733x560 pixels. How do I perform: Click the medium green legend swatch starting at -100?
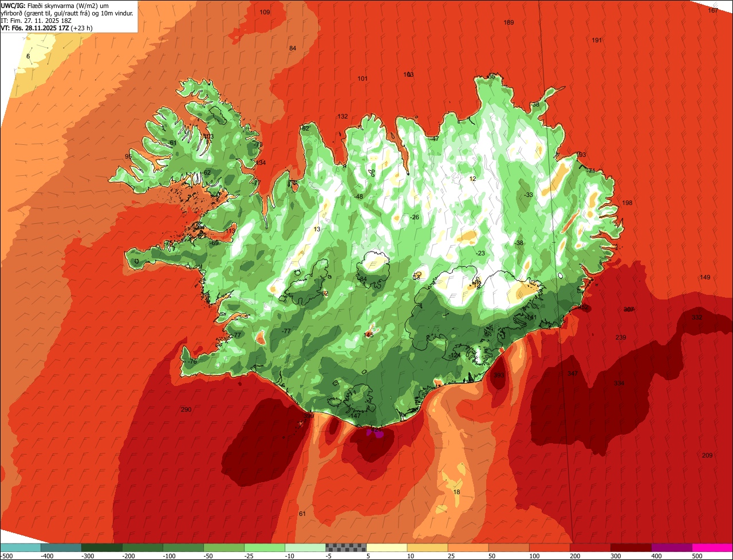click(183, 547)
